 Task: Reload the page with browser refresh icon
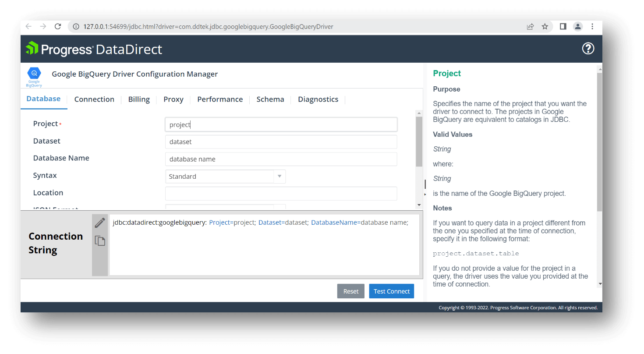click(57, 27)
